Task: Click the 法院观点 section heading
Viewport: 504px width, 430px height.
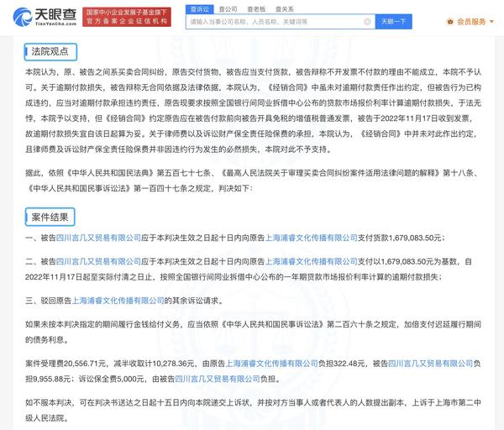Action: [x=50, y=51]
